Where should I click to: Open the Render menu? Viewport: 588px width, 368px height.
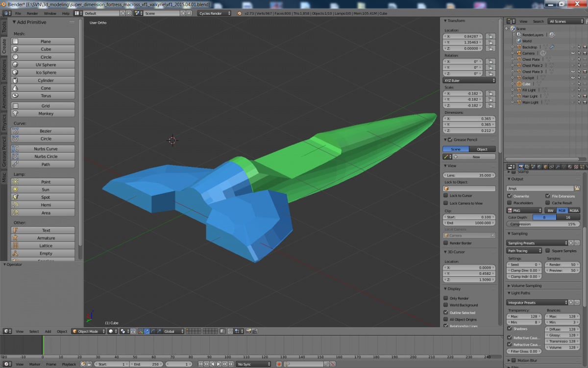[x=32, y=13]
